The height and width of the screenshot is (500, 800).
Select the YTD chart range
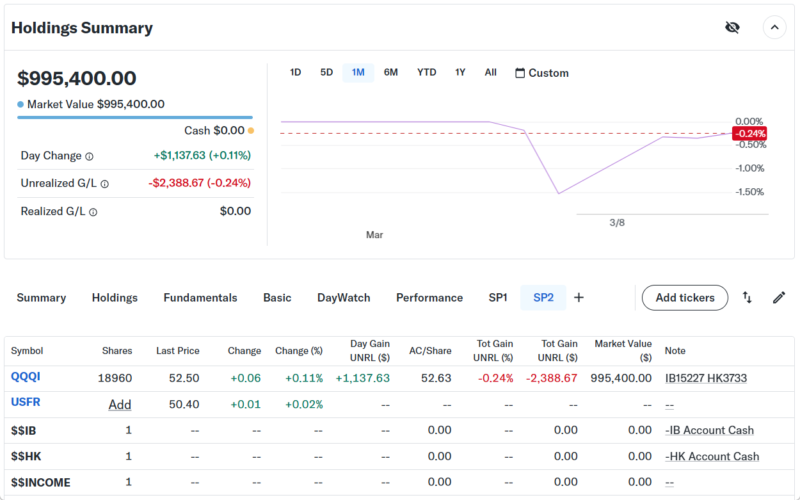click(x=426, y=72)
